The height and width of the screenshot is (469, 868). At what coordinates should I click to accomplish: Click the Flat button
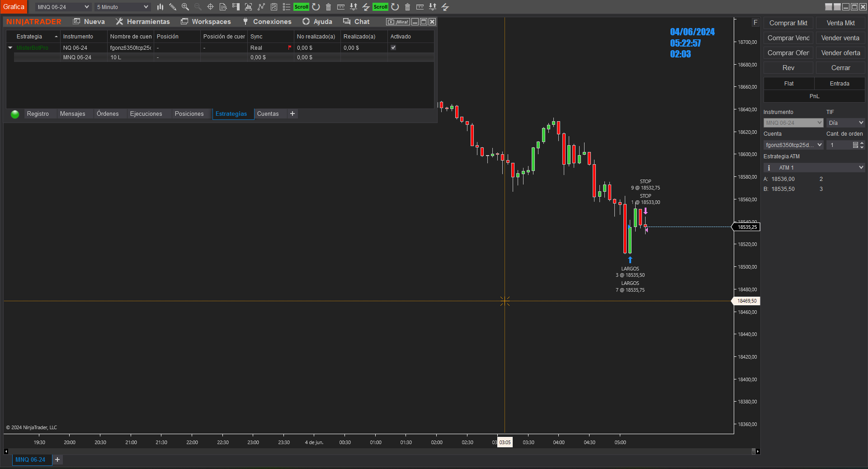(x=789, y=84)
